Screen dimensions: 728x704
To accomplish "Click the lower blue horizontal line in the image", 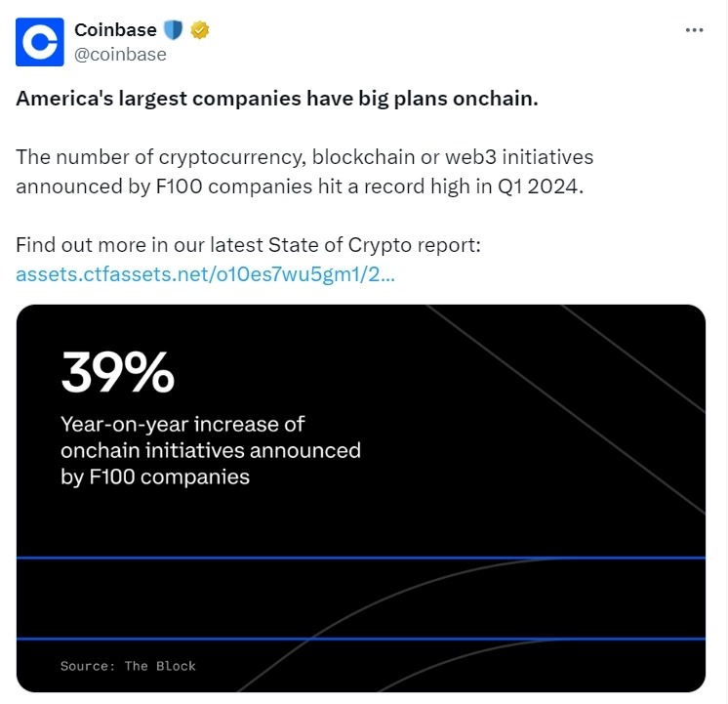I will [x=360, y=639].
